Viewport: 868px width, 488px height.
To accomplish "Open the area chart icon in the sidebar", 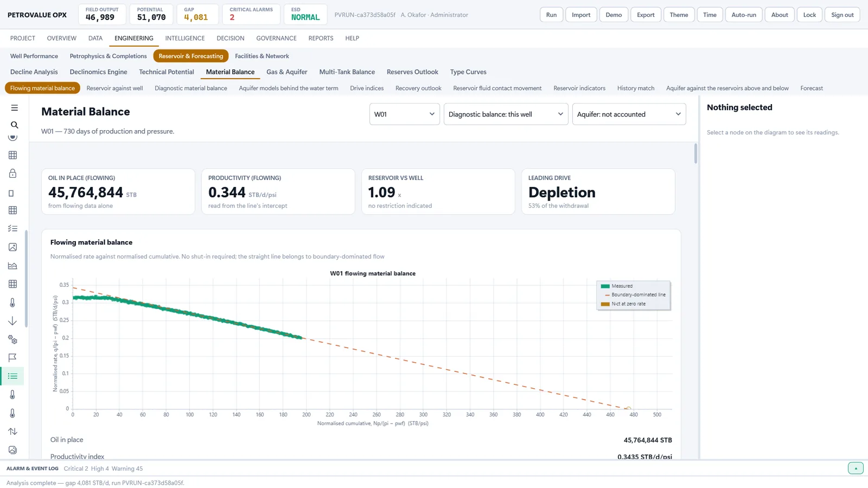I will [x=12, y=266].
